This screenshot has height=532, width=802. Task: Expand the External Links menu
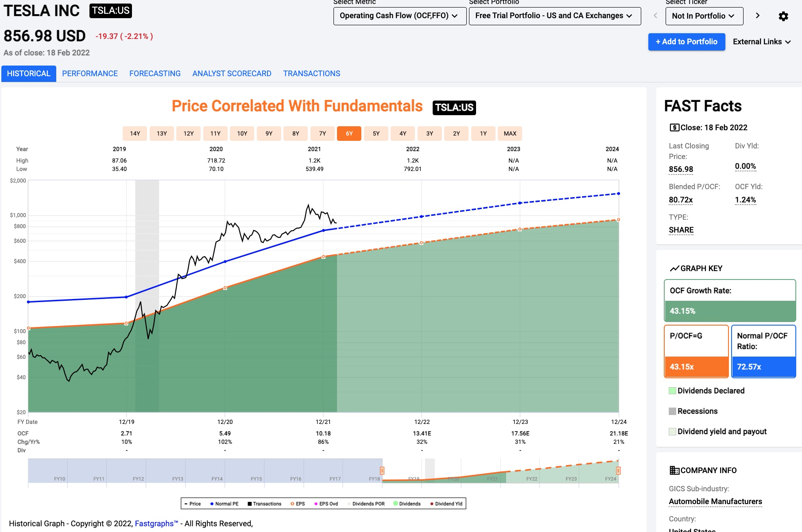762,42
